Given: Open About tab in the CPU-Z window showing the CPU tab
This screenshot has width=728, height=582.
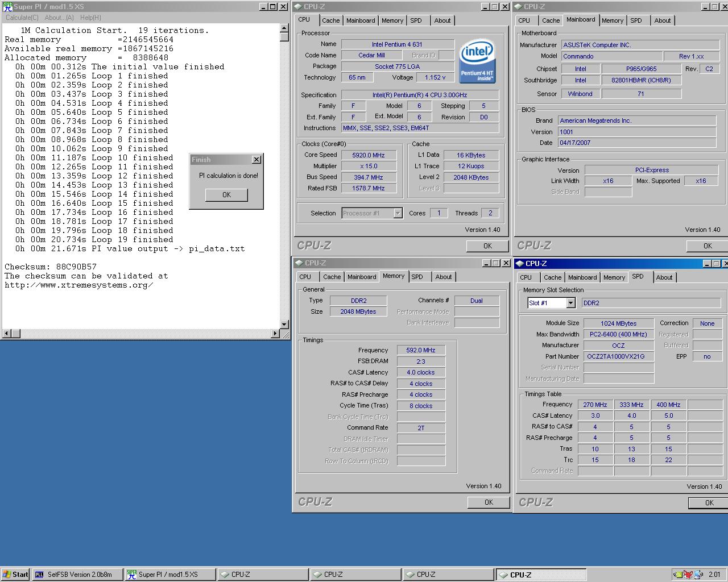Looking at the screenshot, I should pyautogui.click(x=442, y=20).
